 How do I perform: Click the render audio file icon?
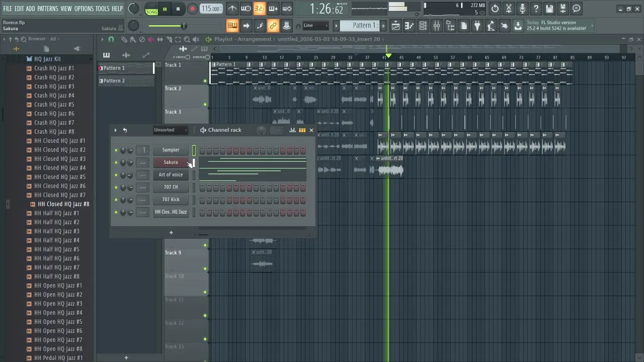563,9
